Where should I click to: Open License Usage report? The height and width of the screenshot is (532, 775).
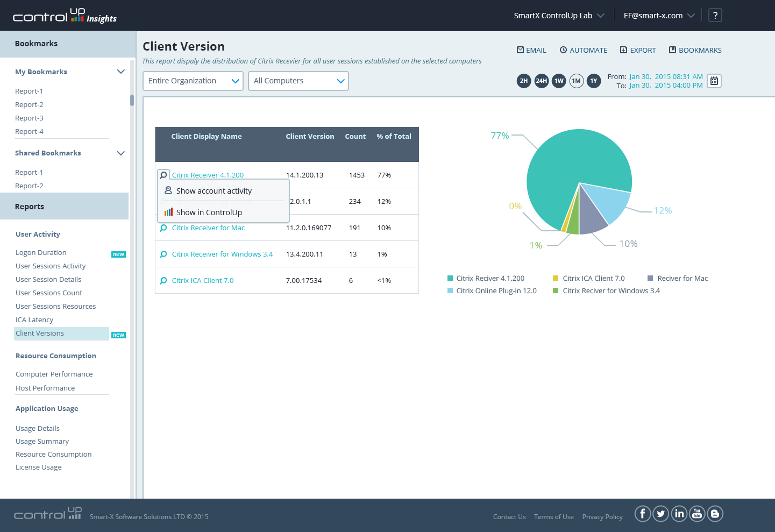pos(39,467)
